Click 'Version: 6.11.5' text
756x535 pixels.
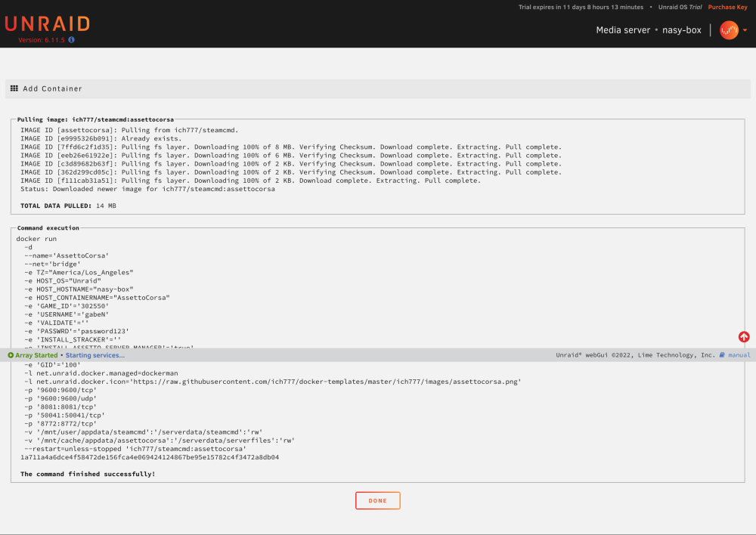click(x=42, y=40)
